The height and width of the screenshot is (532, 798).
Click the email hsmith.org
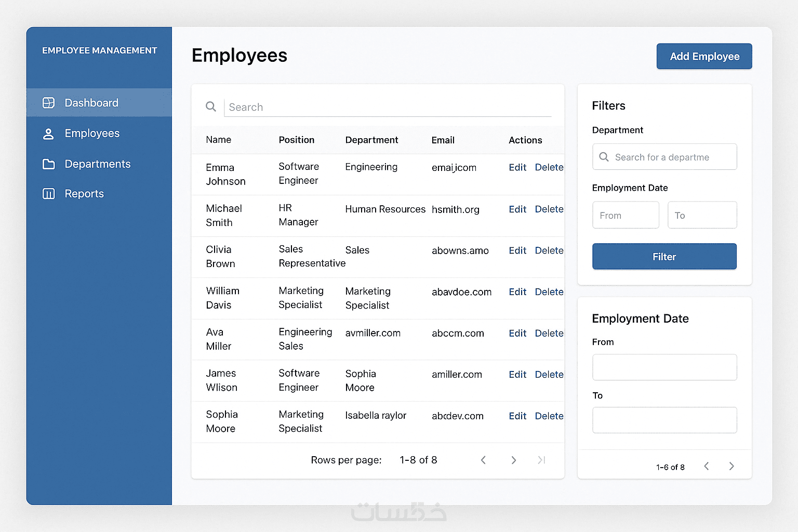[x=456, y=209]
